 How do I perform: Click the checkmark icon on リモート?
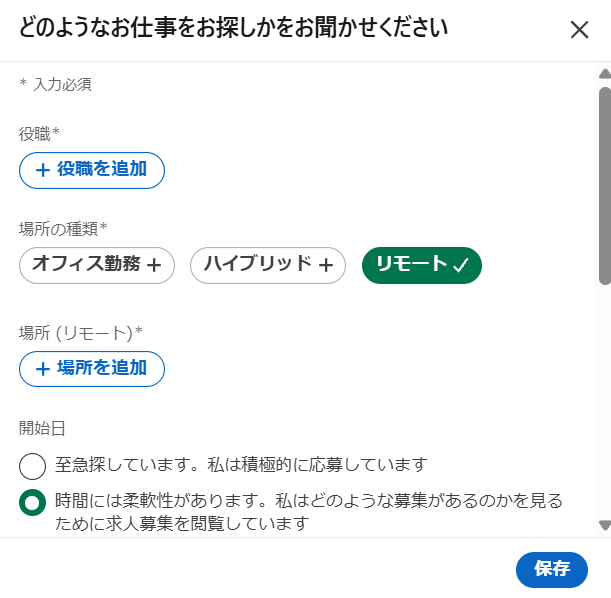coord(461,265)
